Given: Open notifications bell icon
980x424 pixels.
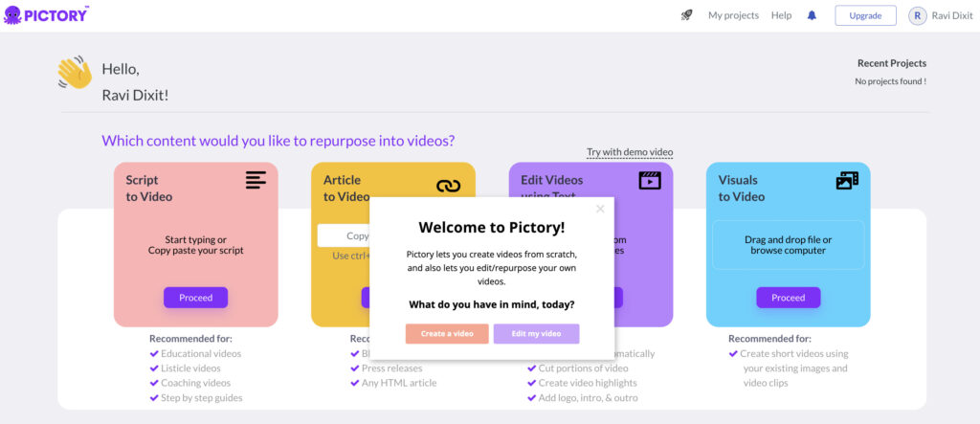Looking at the screenshot, I should click(x=812, y=15).
